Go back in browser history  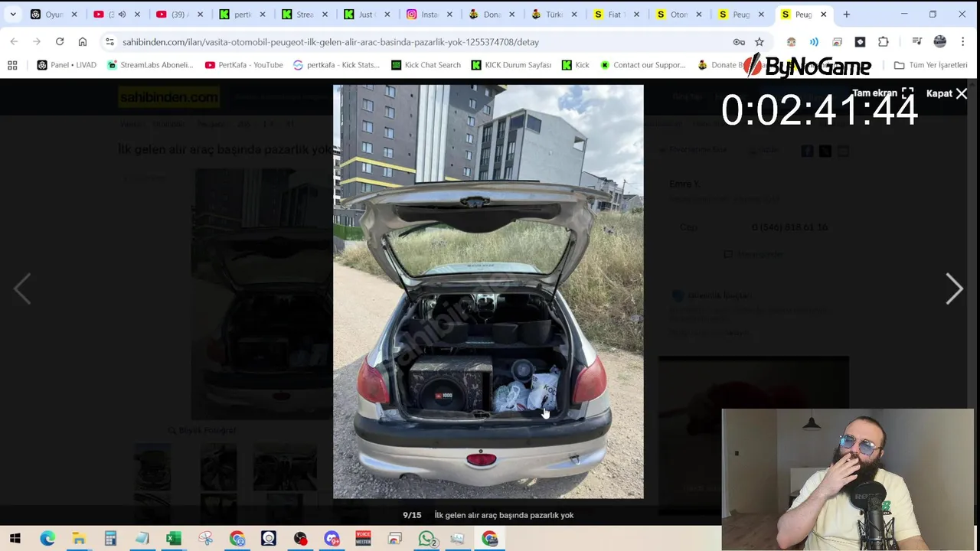(x=14, y=42)
